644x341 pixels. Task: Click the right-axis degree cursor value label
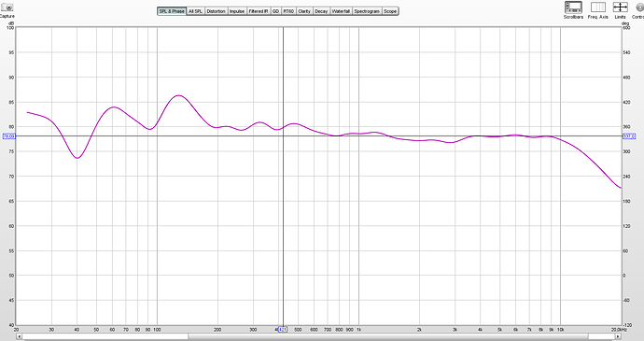[629, 136]
